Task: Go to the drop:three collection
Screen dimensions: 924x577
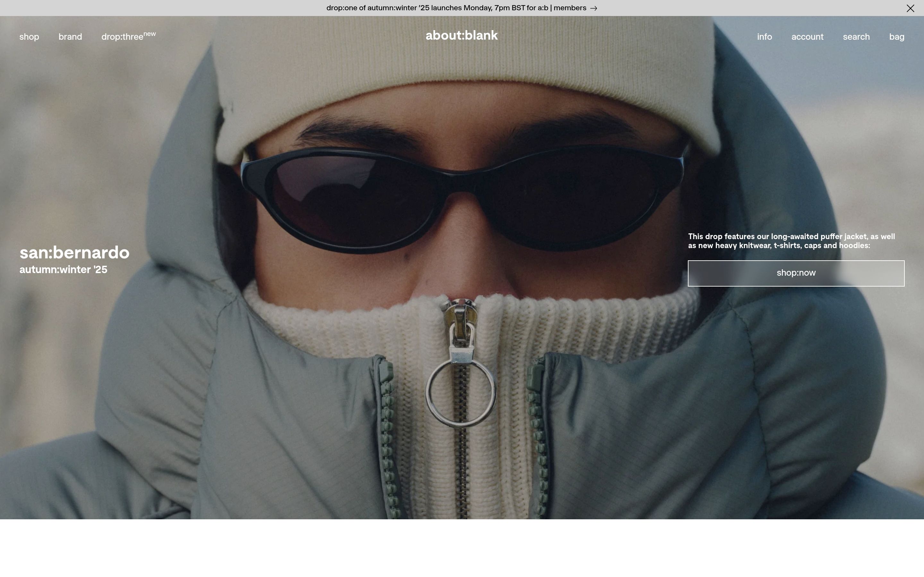Action: [x=122, y=37]
